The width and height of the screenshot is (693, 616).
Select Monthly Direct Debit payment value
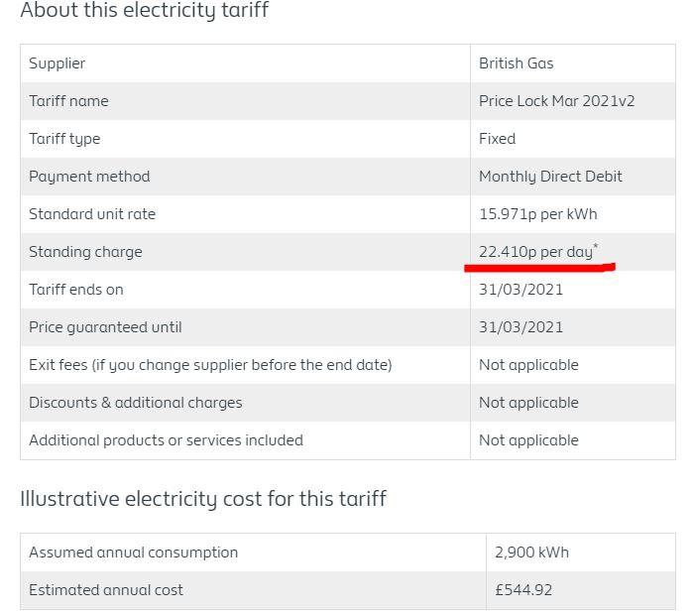550,177
